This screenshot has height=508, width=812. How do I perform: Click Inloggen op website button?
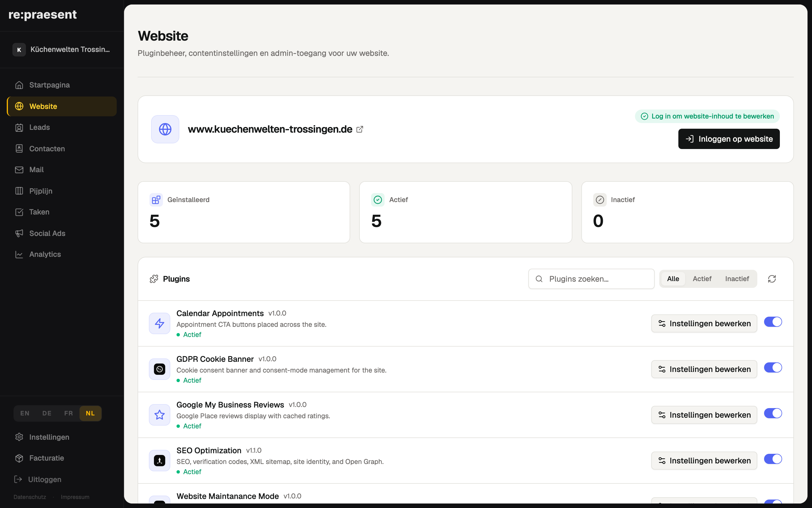[x=729, y=139]
